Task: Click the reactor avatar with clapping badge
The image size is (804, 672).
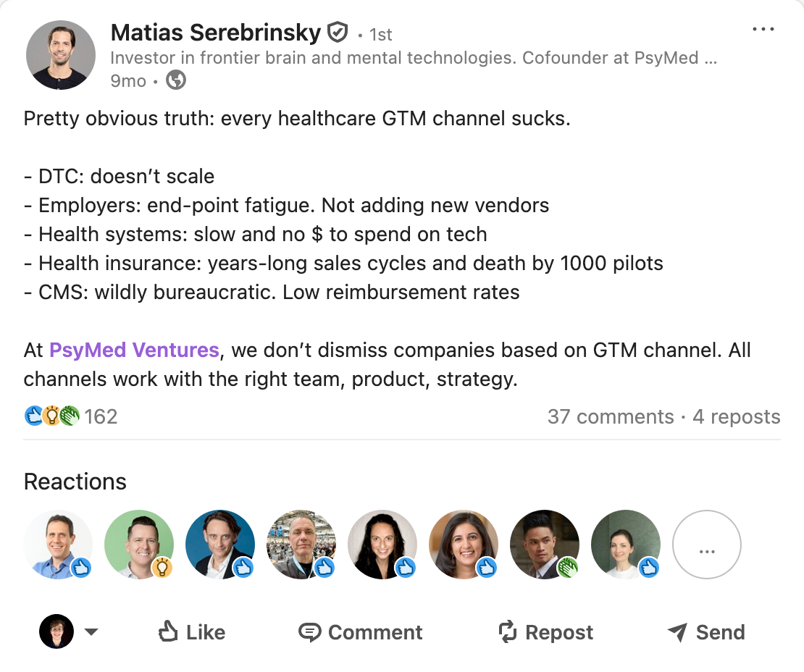Action: coord(545,545)
